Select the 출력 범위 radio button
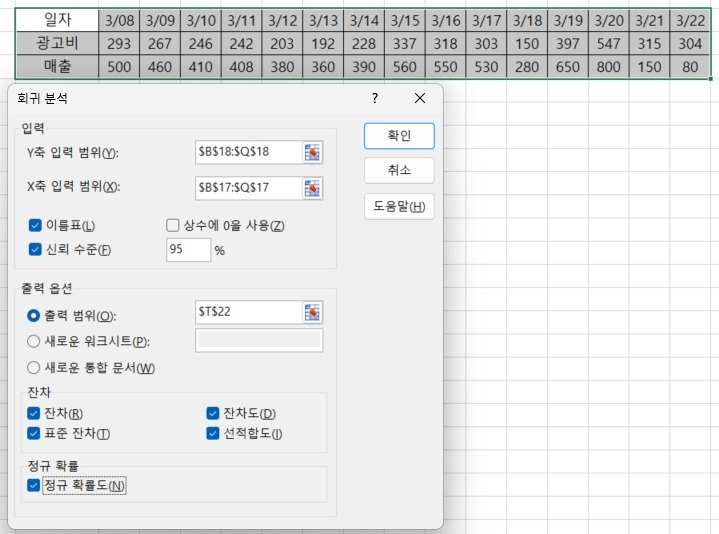The image size is (719, 534). pos(33,315)
